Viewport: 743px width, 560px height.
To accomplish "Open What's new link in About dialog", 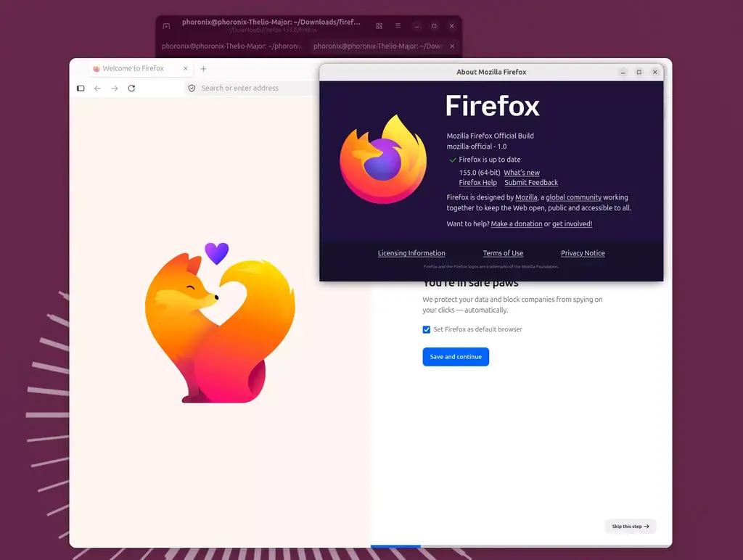I will click(522, 173).
